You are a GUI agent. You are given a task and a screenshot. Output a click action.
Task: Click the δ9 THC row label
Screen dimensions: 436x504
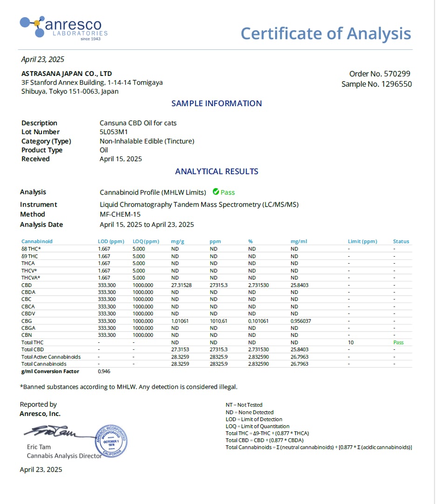click(x=30, y=256)
